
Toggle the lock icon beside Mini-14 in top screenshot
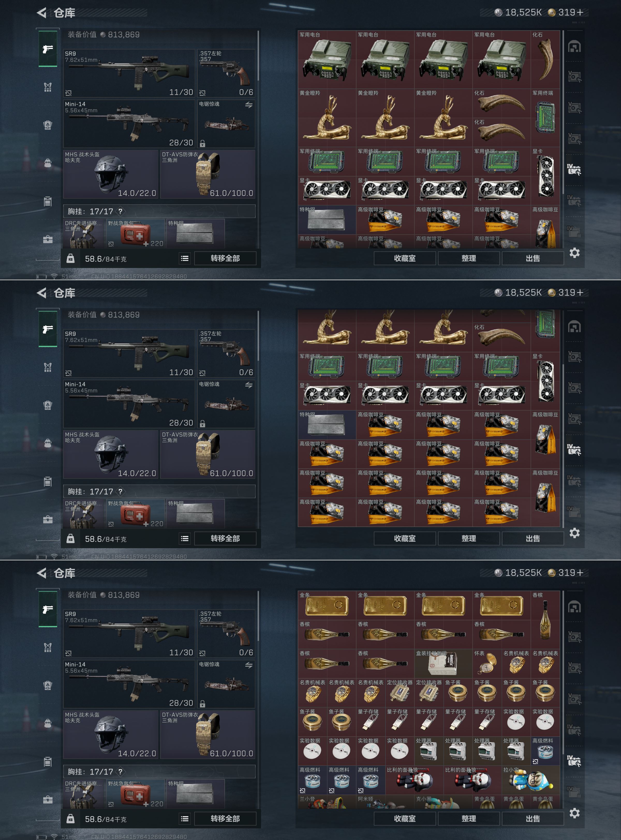[202, 143]
